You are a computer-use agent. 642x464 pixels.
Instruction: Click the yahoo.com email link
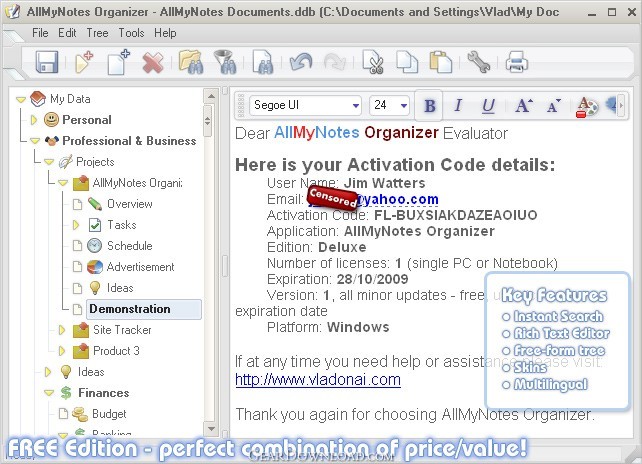(397, 199)
